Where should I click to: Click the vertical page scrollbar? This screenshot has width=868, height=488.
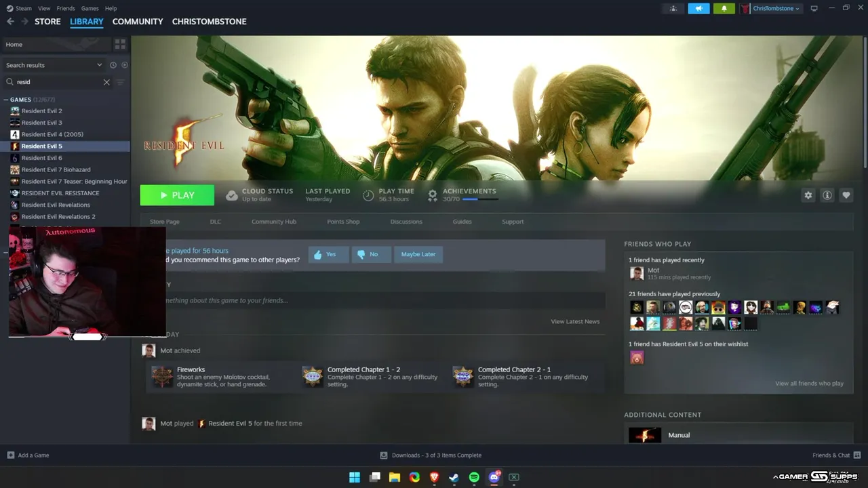pos(865,102)
